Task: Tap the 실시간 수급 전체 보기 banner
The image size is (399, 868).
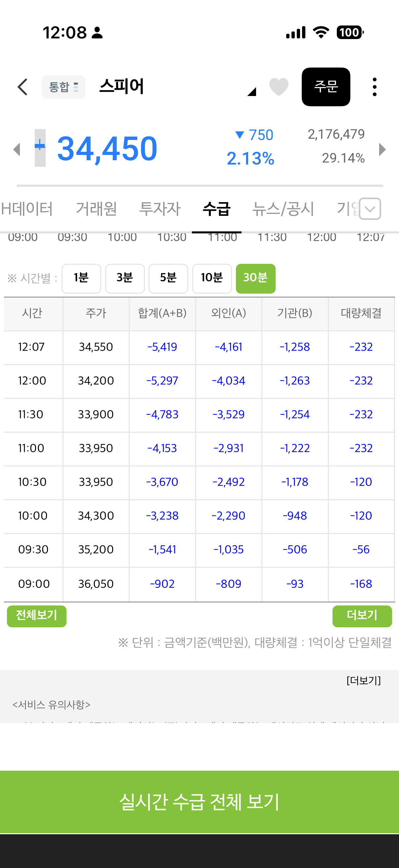Action: click(x=199, y=802)
